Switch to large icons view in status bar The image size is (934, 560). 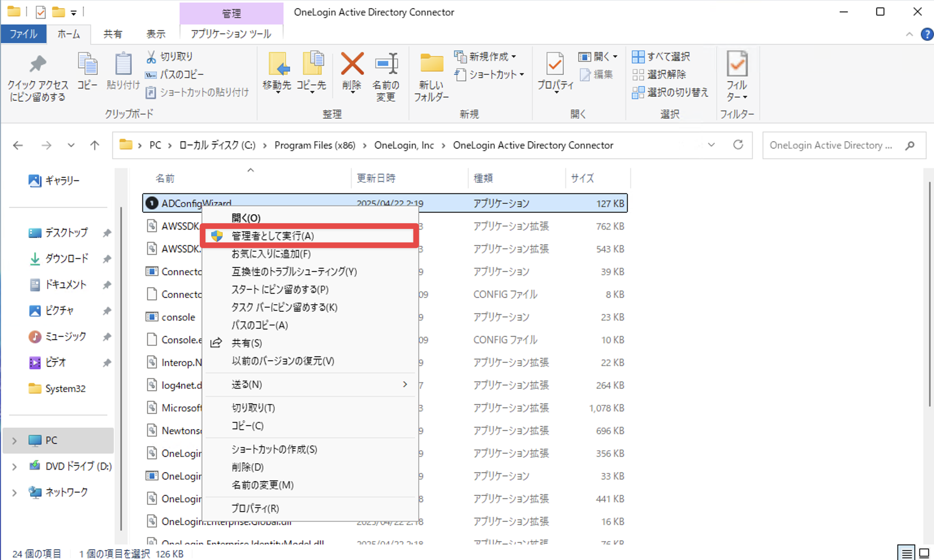[x=924, y=553]
